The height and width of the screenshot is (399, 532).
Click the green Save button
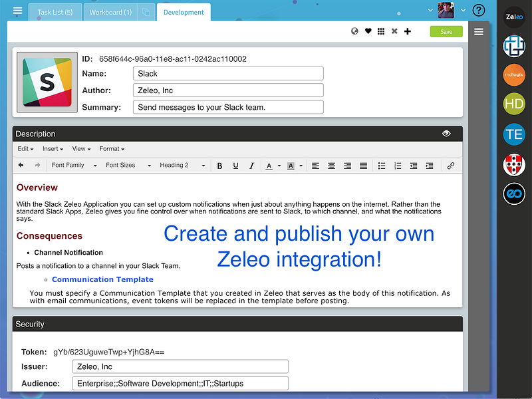(446, 31)
